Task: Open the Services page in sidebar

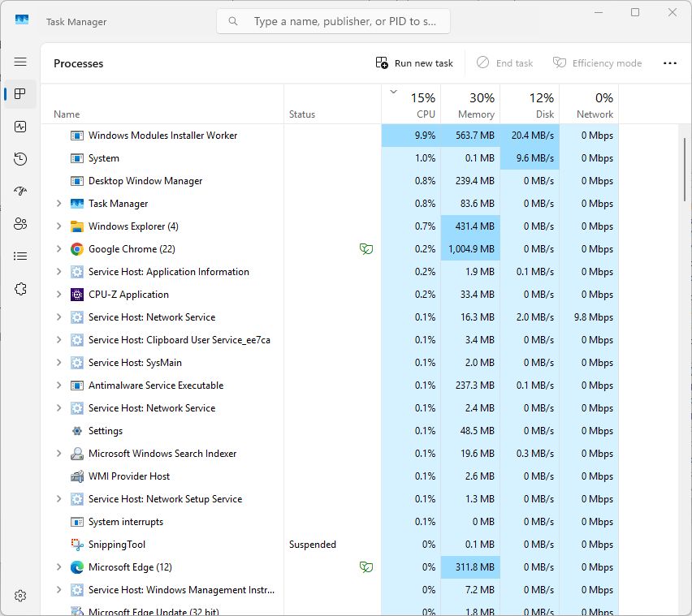Action: 20,289
